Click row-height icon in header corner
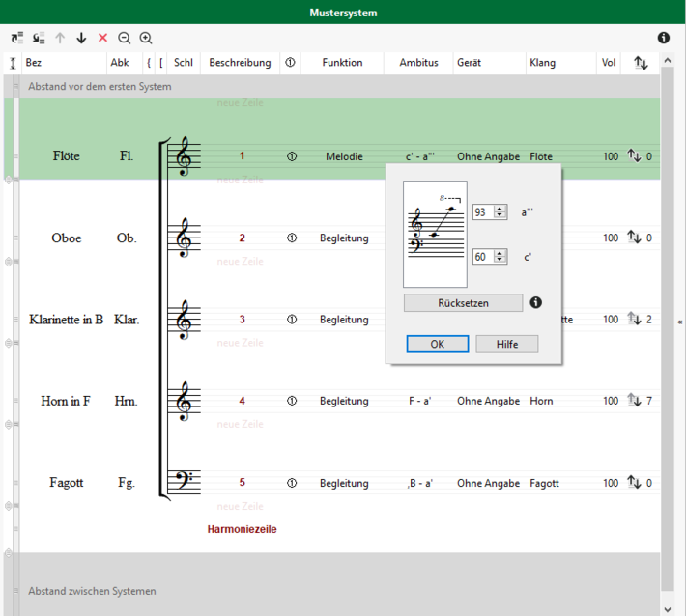The image size is (686, 616). pos(13,63)
